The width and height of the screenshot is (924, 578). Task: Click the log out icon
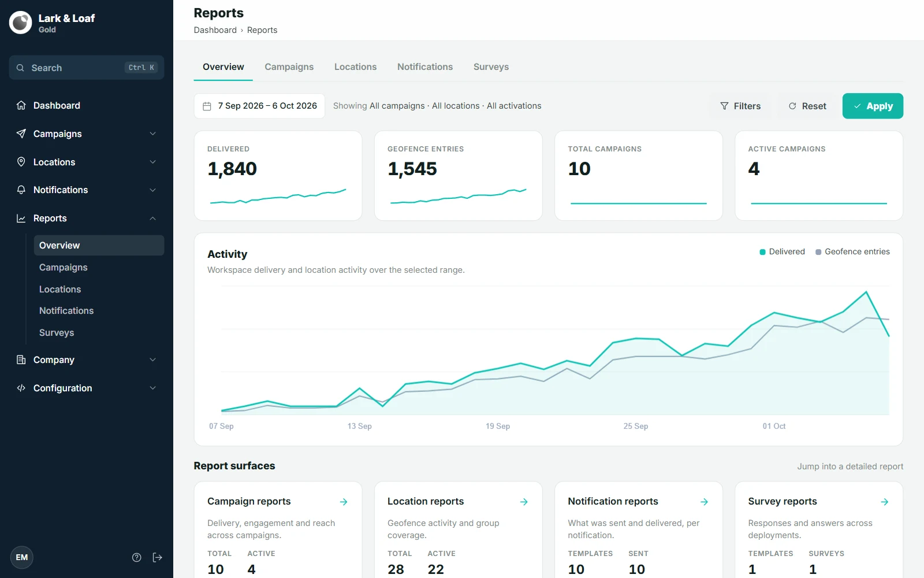[x=157, y=557]
